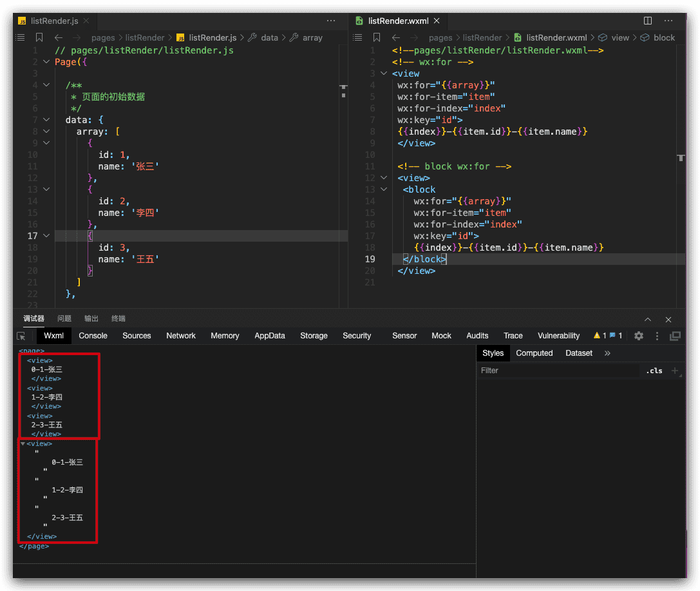Fold the data object at line 7

46,120
